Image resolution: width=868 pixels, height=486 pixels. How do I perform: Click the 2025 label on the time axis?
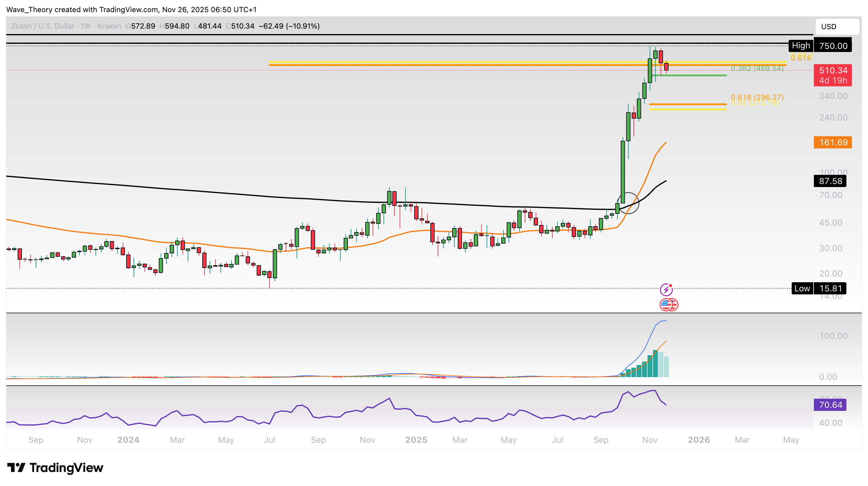416,440
